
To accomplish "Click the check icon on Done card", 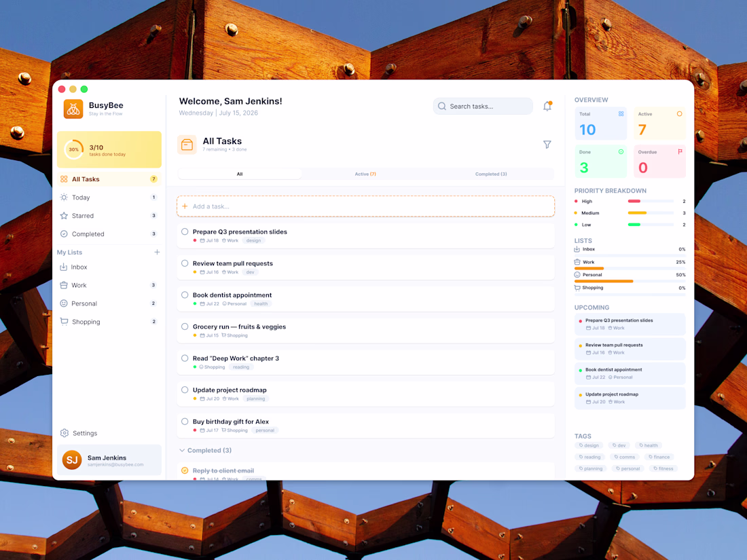I will click(x=621, y=152).
